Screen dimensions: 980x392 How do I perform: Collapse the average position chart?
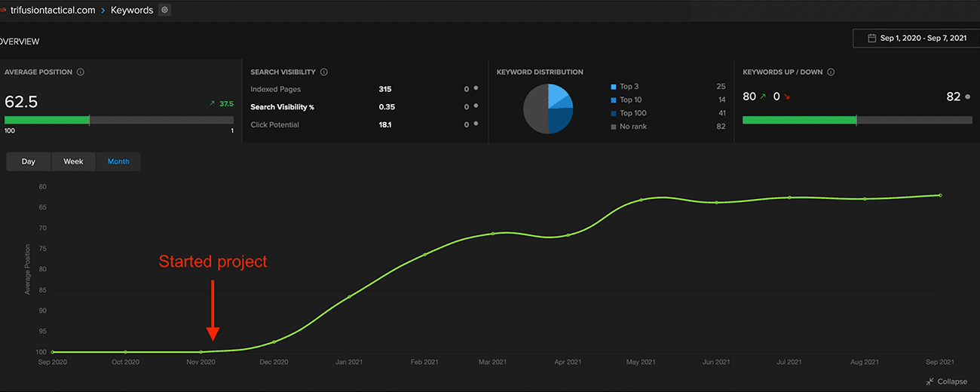[951, 381]
